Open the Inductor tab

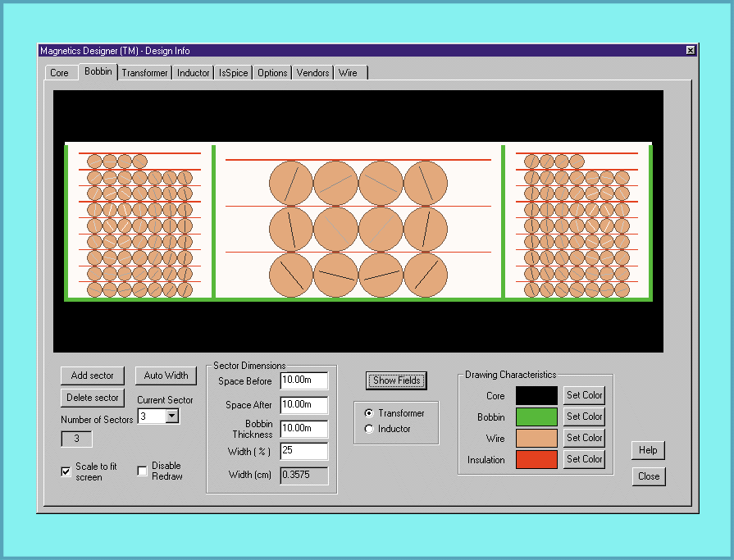point(193,73)
